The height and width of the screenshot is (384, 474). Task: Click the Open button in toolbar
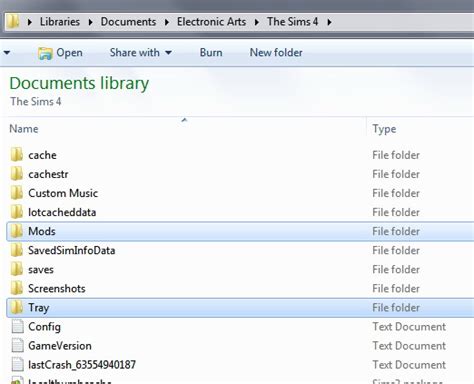(x=60, y=53)
